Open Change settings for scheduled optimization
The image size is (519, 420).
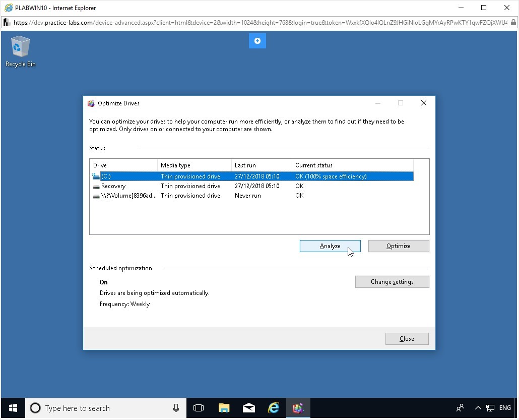392,282
